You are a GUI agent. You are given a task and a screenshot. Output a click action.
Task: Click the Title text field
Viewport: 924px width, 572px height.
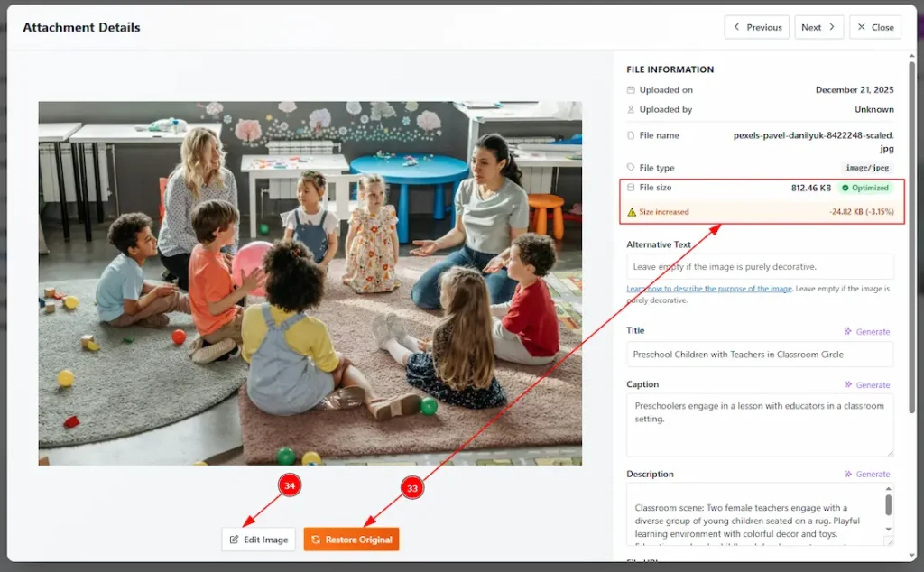[x=760, y=355]
